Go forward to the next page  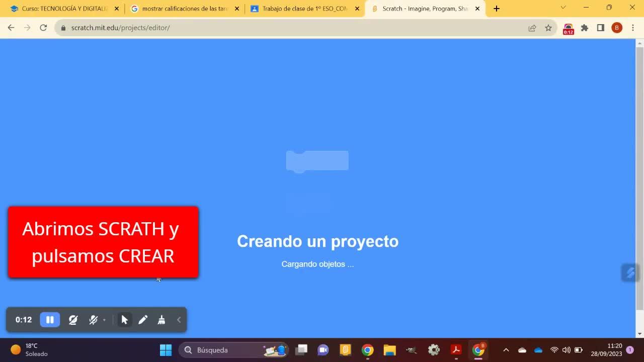pos(27,28)
